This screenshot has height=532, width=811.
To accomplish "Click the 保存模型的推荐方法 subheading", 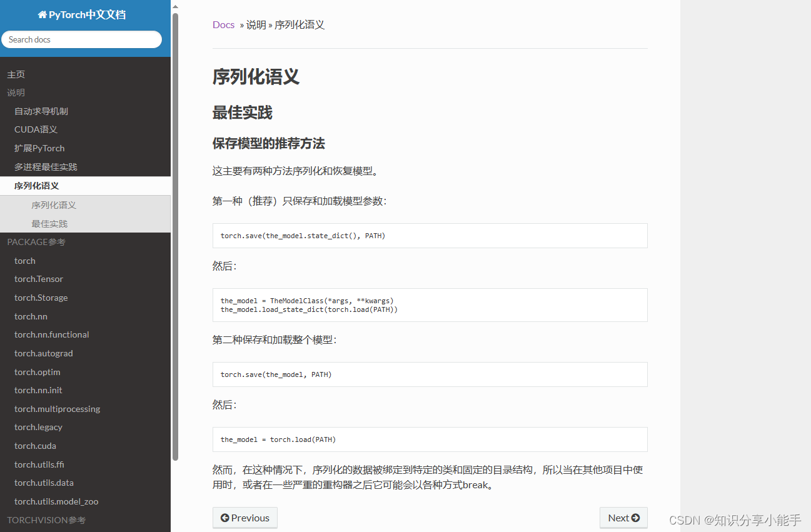I will click(269, 144).
